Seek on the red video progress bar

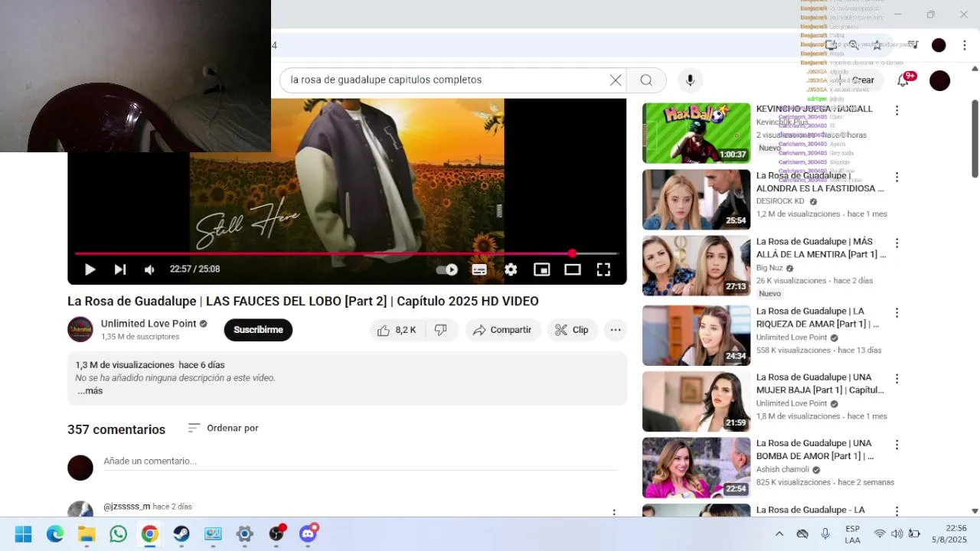pyautogui.click(x=347, y=253)
